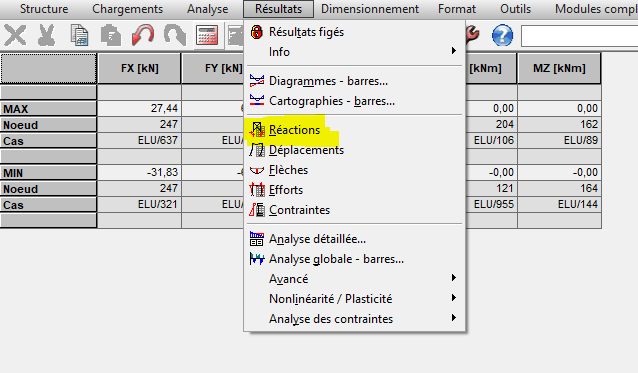Click the wrench tools icon
Viewport: 638px width, 373px height.
pos(473,35)
